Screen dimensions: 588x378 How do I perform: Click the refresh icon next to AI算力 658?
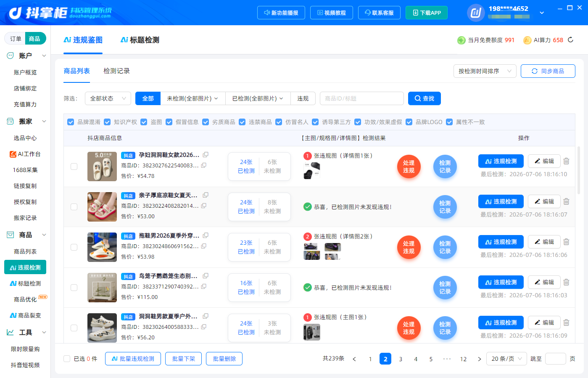click(570, 40)
